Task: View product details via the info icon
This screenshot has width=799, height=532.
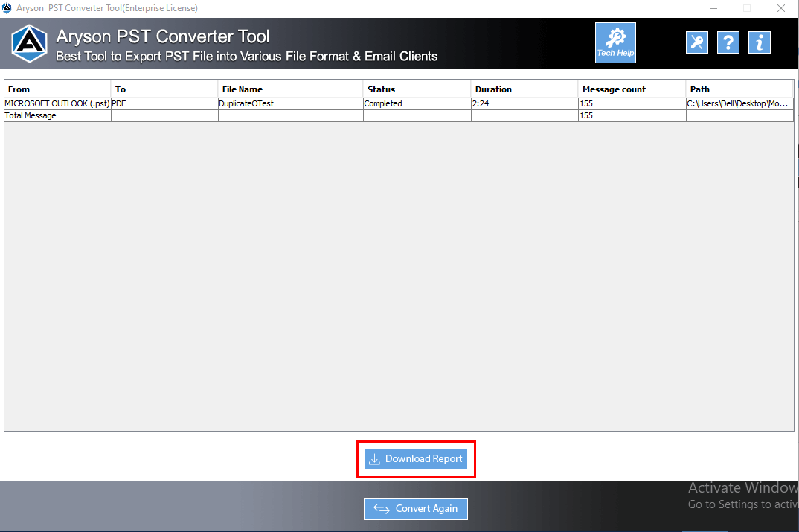Action: coord(760,42)
